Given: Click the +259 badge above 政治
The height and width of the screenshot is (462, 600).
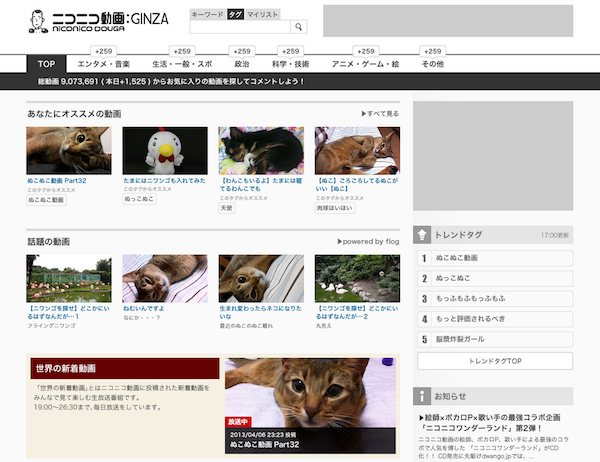Looking at the screenshot, I should click(x=242, y=51).
